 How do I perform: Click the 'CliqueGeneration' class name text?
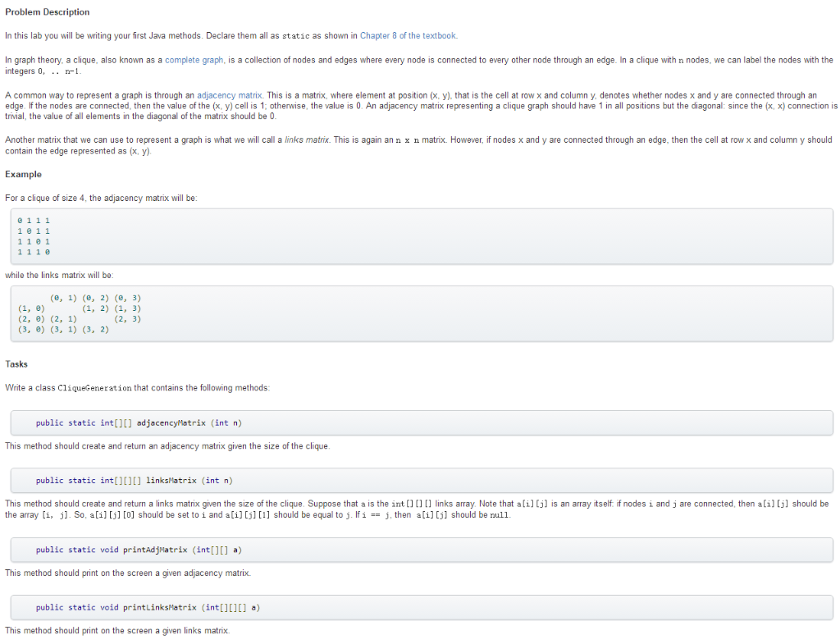pos(94,388)
